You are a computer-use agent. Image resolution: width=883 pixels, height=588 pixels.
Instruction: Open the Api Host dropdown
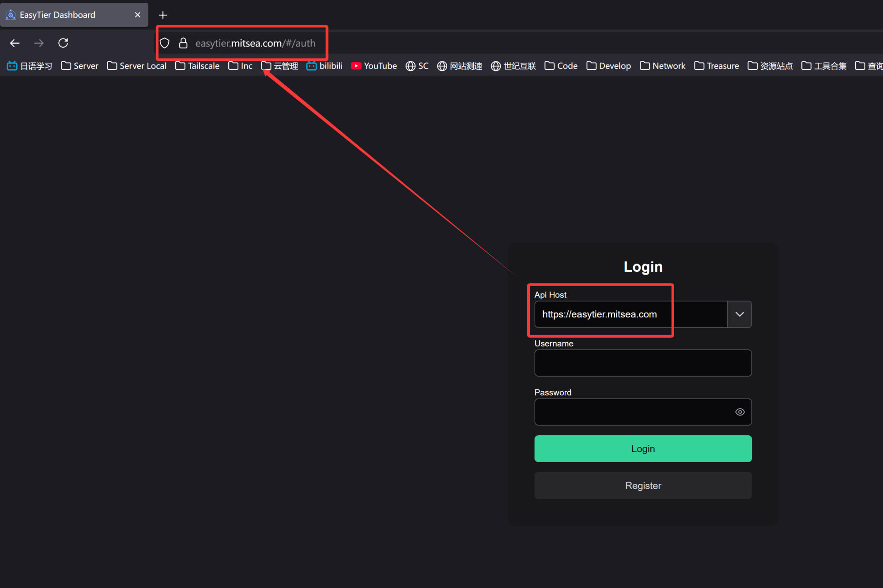pyautogui.click(x=739, y=314)
